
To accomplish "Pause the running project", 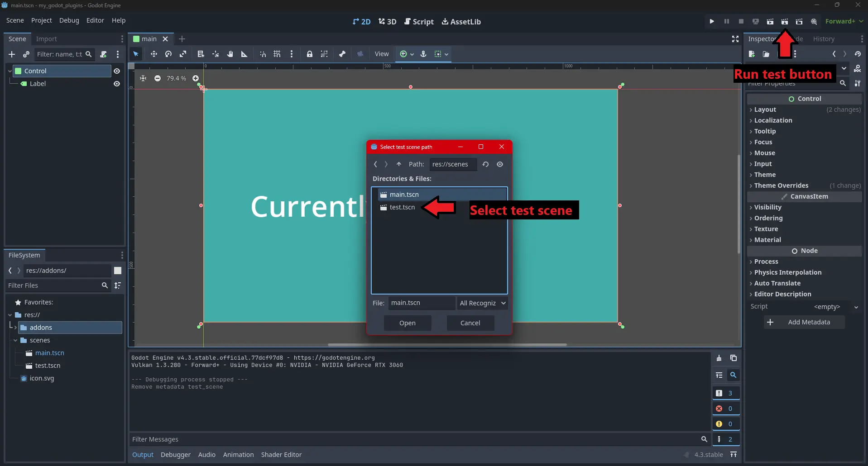I will pyautogui.click(x=726, y=21).
